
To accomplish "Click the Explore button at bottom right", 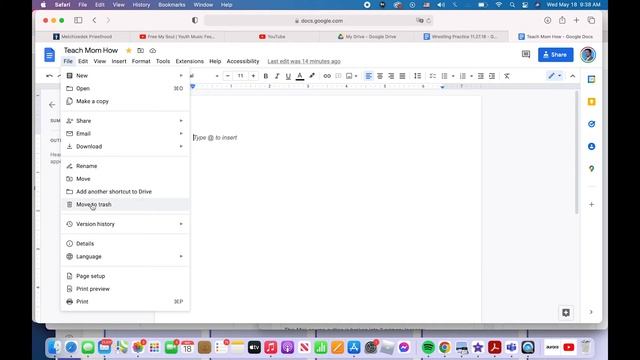I will 566,313.
